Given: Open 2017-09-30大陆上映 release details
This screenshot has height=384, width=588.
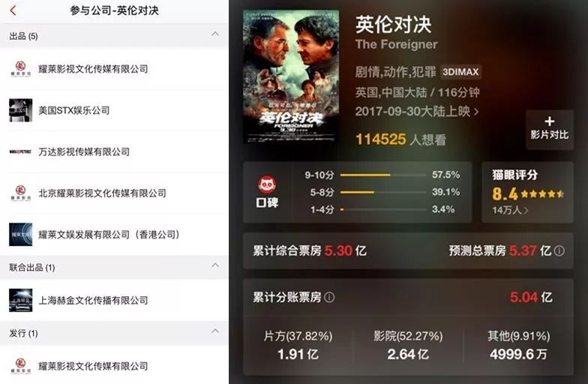Looking at the screenshot, I should [x=417, y=111].
